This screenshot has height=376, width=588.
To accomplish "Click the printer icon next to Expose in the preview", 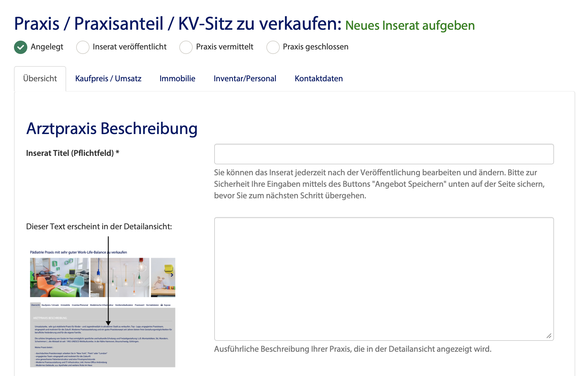I will point(161,305).
